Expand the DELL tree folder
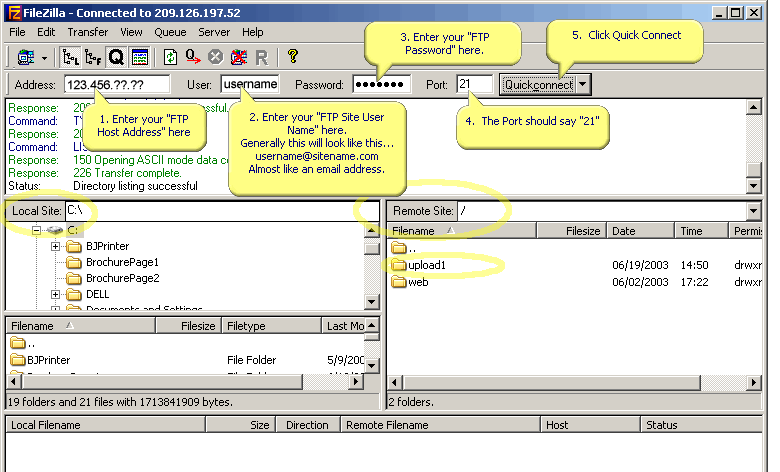780x472 pixels. [55, 294]
